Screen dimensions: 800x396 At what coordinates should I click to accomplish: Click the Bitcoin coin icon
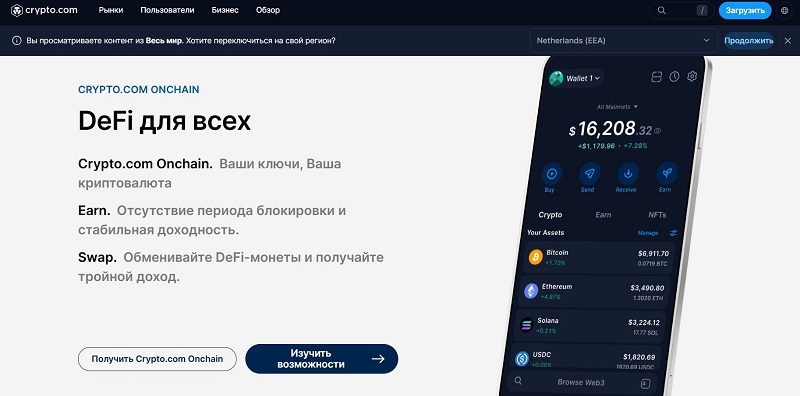click(x=536, y=257)
